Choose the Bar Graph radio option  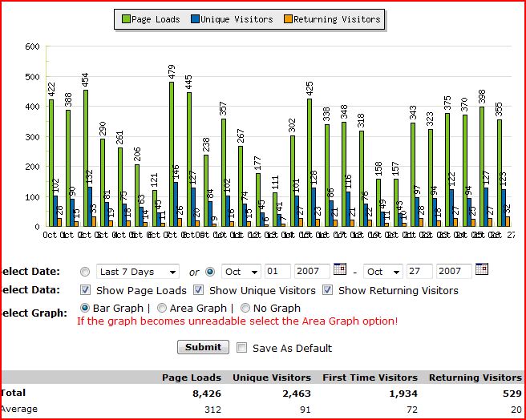(x=85, y=308)
